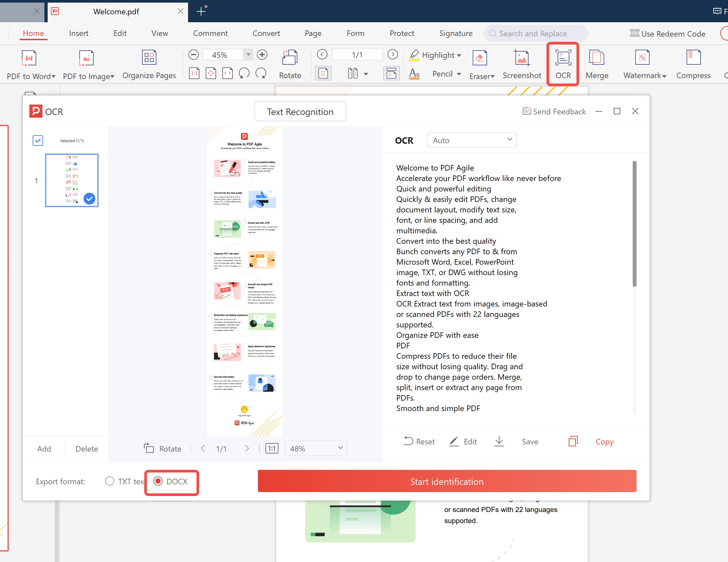Open the 48% zoom dropdown in OCR dialog

(x=316, y=448)
